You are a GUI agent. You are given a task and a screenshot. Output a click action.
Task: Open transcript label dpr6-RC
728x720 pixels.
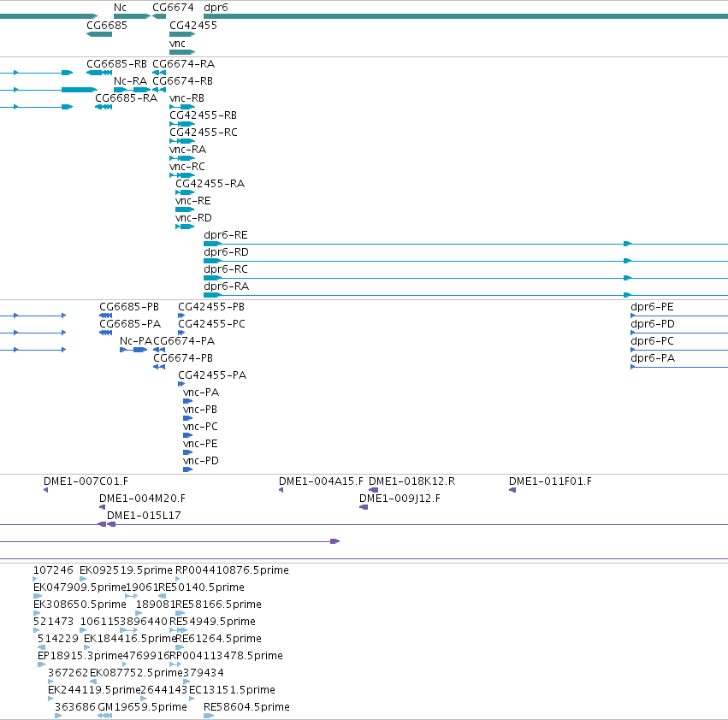pyautogui.click(x=226, y=269)
